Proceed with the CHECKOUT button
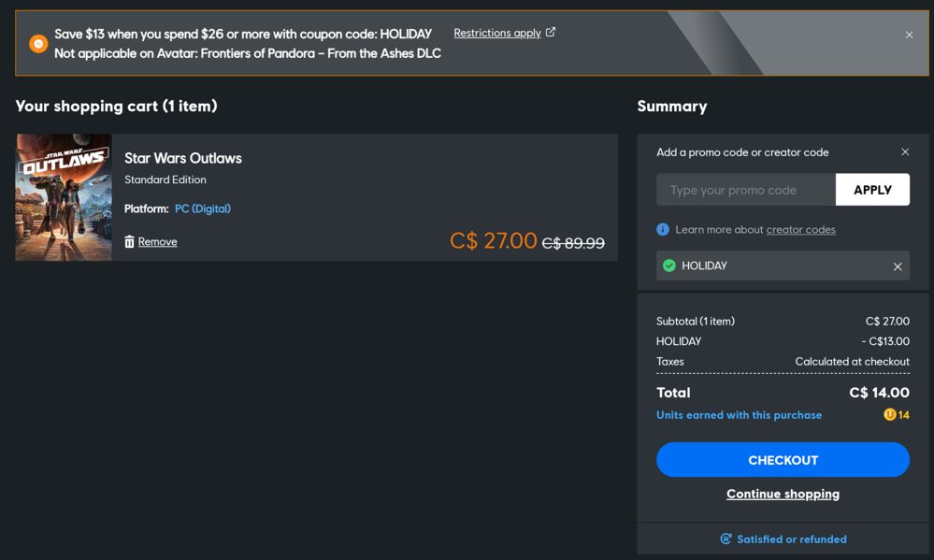The height and width of the screenshot is (560, 934). click(x=783, y=460)
